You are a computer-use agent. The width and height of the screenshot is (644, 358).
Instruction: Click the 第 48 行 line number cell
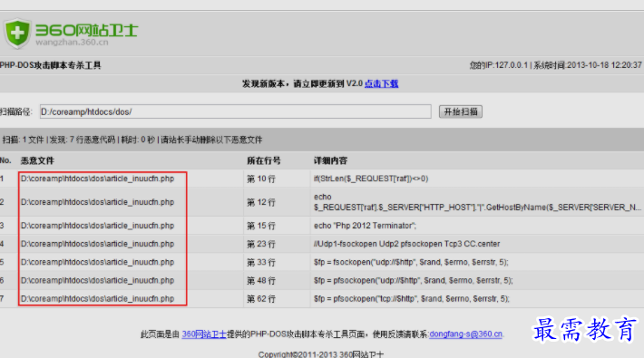point(261,281)
